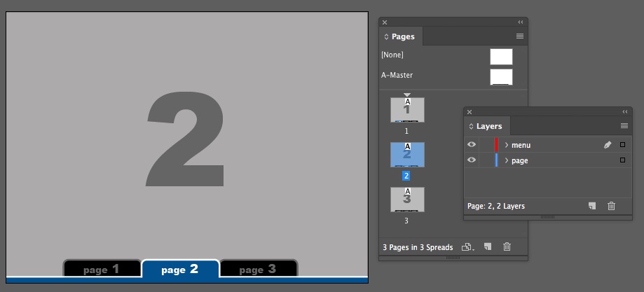Open the Pages panel hamburger menu

coord(520,36)
